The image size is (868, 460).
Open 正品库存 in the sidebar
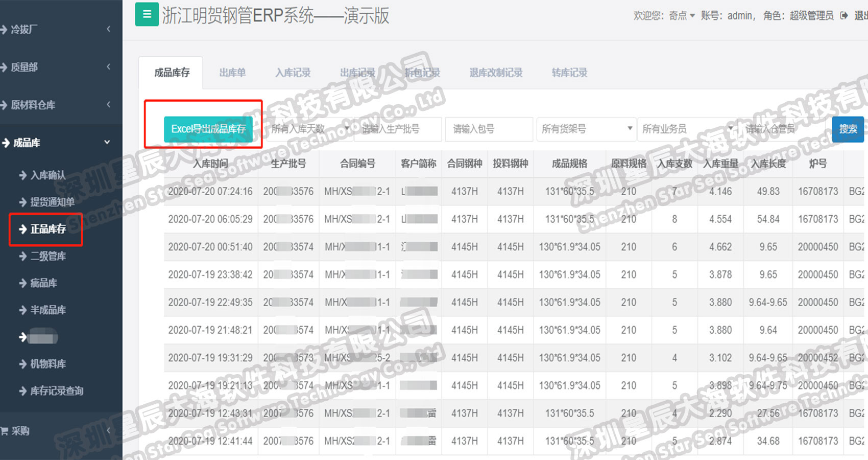tap(47, 229)
